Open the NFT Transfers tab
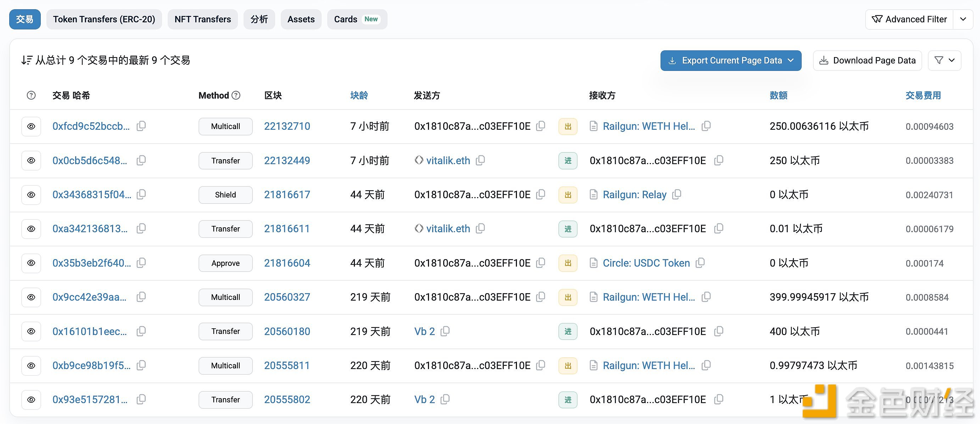 tap(202, 19)
